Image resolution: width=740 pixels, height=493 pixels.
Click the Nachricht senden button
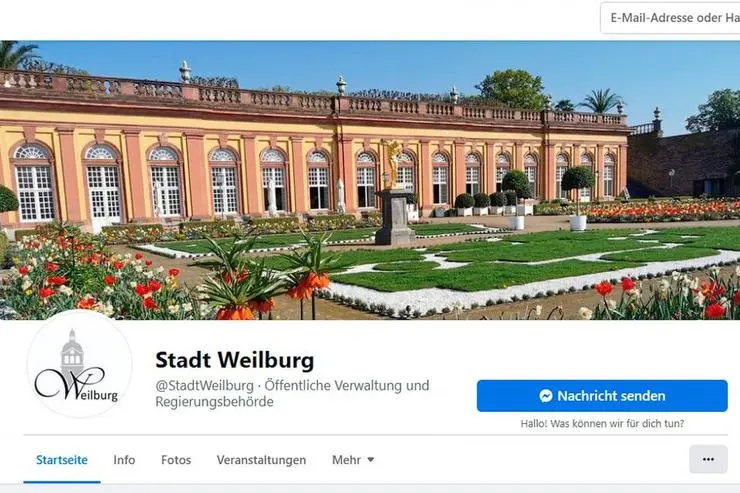(602, 396)
